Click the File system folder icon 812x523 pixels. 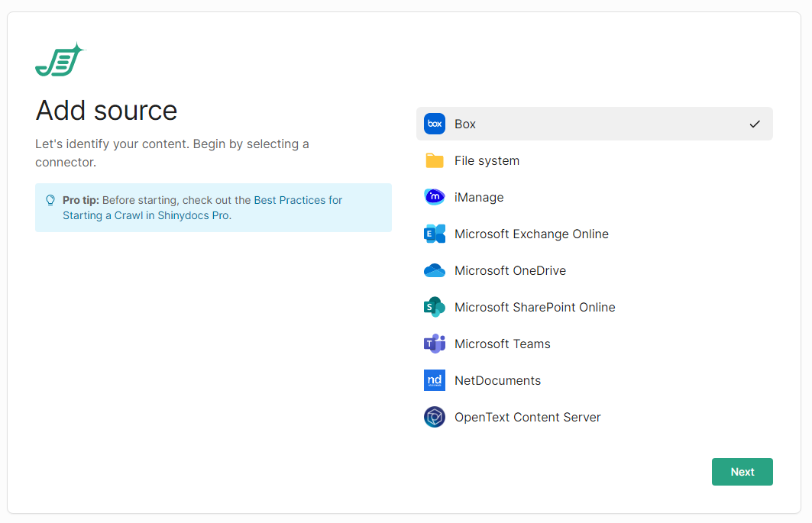435,160
